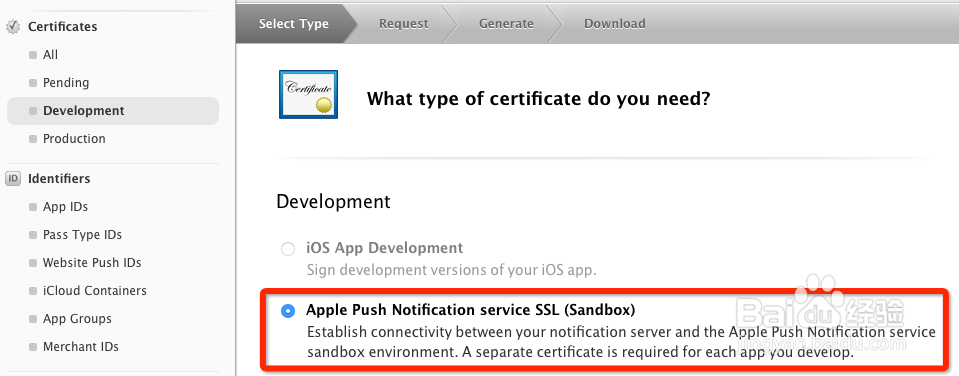
Task: Open Pass Type IDs
Action: coord(82,235)
